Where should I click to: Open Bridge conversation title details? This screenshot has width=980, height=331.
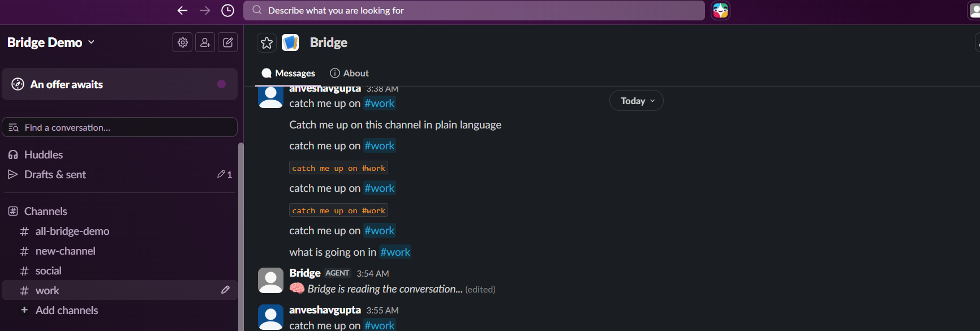[x=329, y=42]
